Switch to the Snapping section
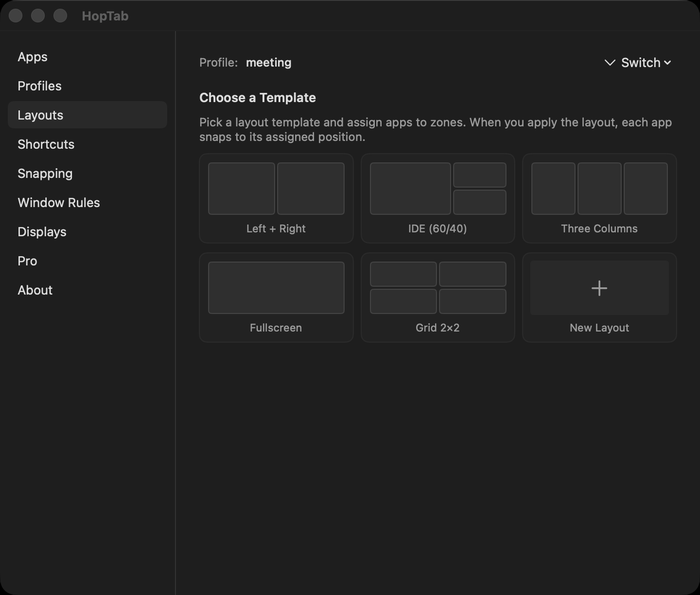 pyautogui.click(x=87, y=174)
